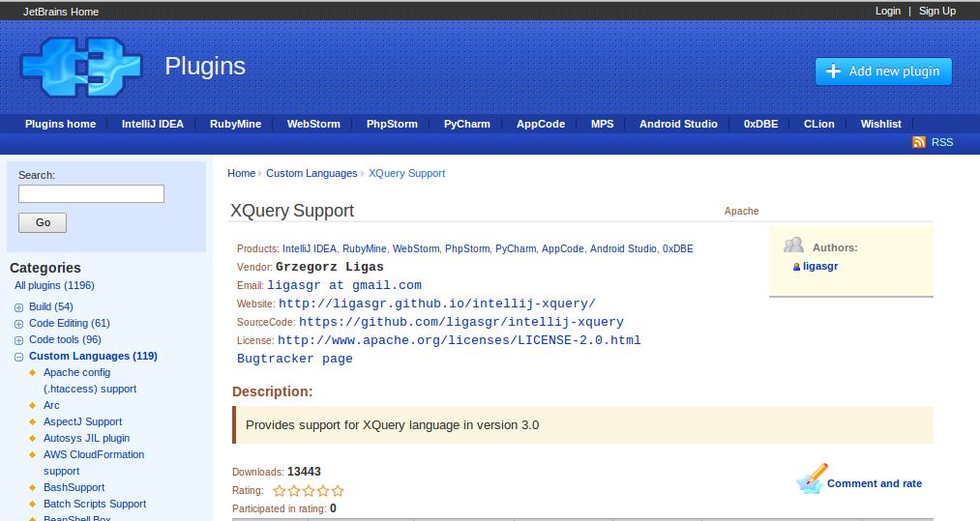The width and height of the screenshot is (980, 521).
Task: Open the AWS CloudFormation support plugin
Action: pyautogui.click(x=94, y=463)
